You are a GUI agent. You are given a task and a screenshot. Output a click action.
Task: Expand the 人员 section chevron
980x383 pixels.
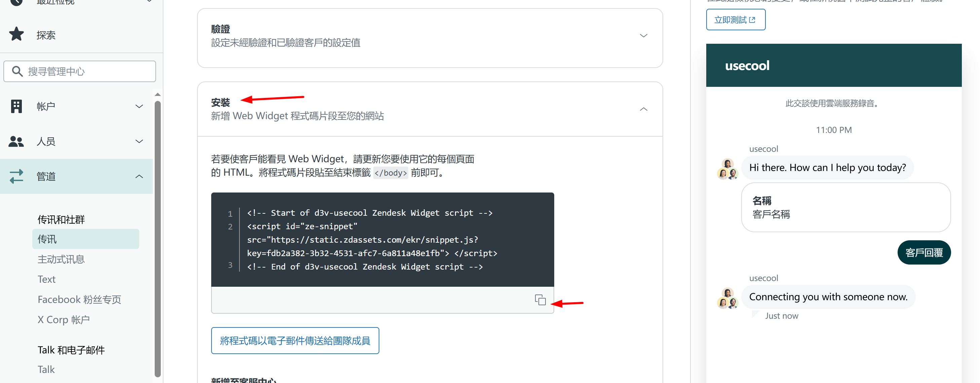[x=139, y=141]
